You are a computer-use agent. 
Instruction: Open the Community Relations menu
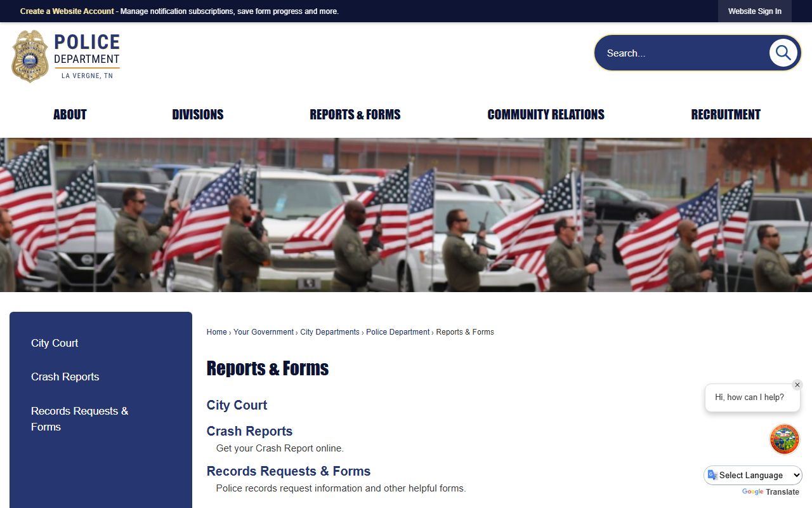click(x=546, y=114)
